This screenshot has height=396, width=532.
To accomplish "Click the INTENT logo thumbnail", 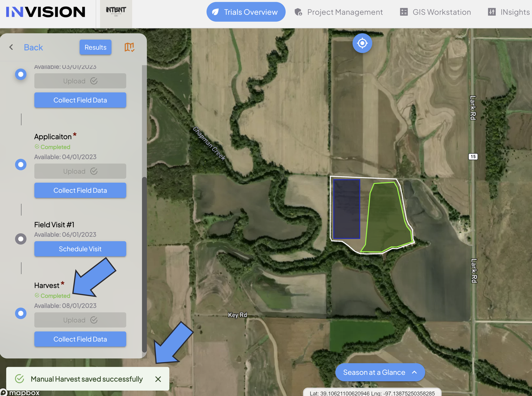I will [x=116, y=12].
